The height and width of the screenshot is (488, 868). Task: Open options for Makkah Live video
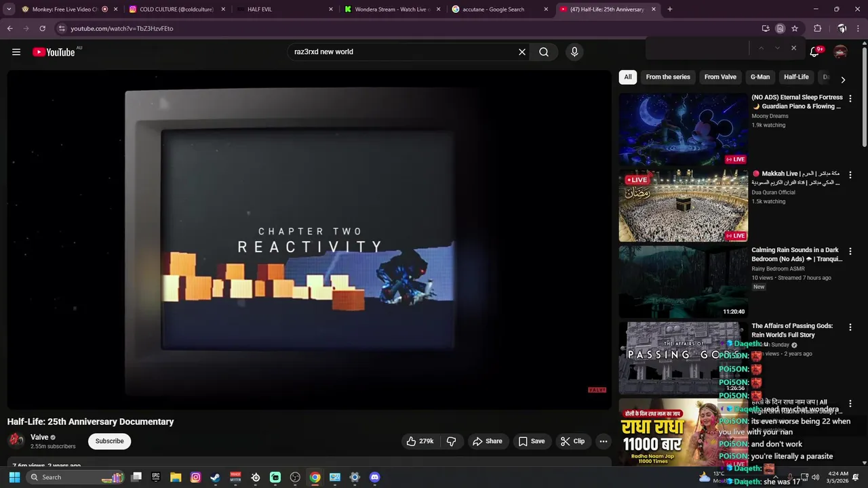[x=850, y=175]
